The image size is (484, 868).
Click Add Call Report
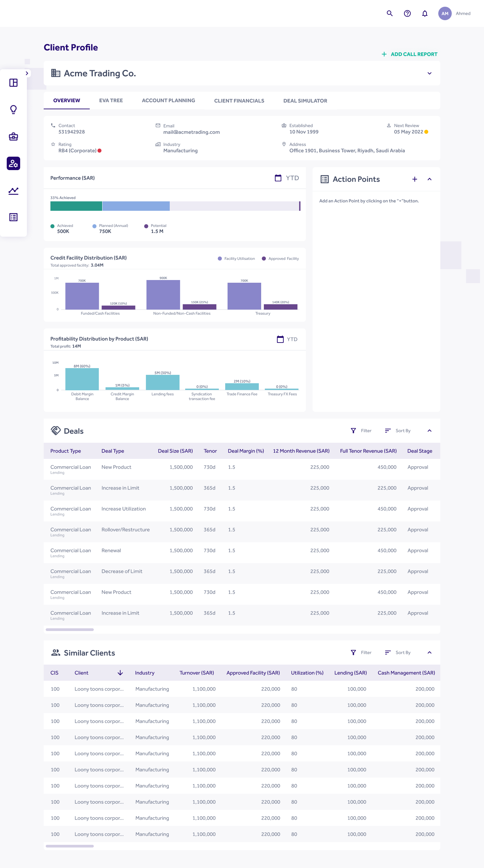point(409,54)
